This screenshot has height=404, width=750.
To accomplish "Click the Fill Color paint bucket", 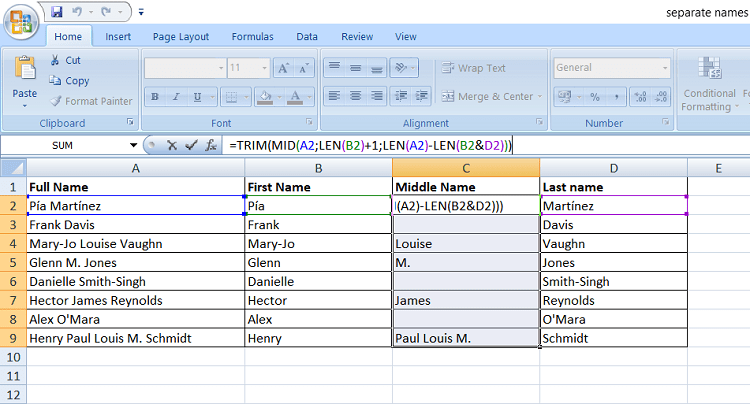I will point(265,97).
